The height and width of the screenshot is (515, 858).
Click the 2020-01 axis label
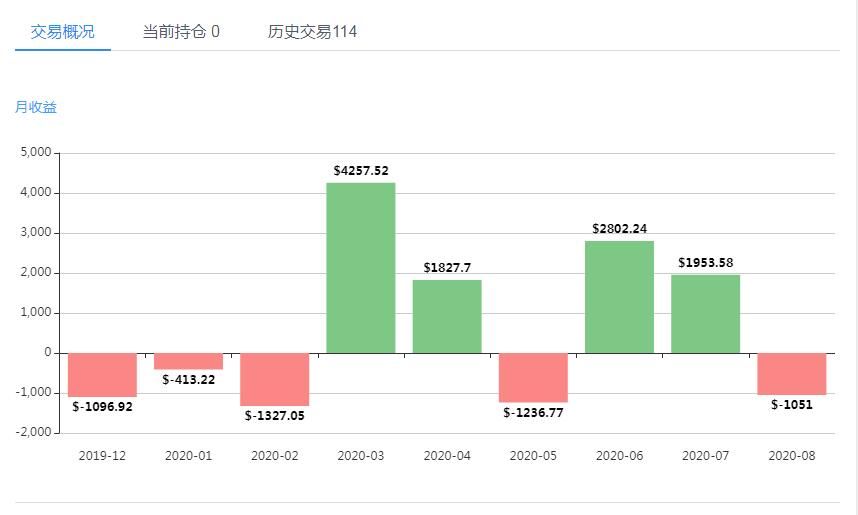[x=188, y=455]
